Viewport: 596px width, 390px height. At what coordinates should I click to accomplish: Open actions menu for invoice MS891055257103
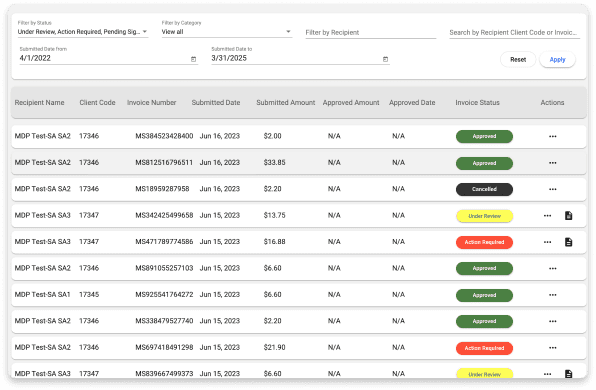coord(552,268)
